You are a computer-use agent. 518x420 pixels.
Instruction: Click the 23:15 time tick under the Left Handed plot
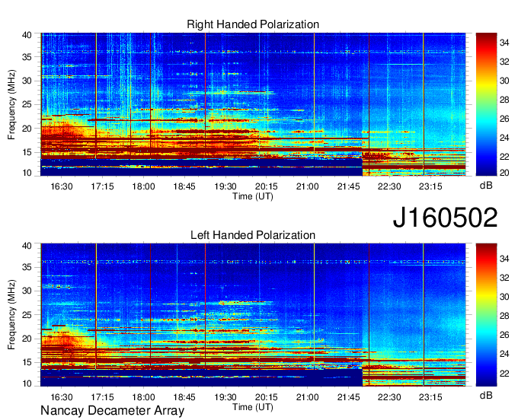point(430,397)
